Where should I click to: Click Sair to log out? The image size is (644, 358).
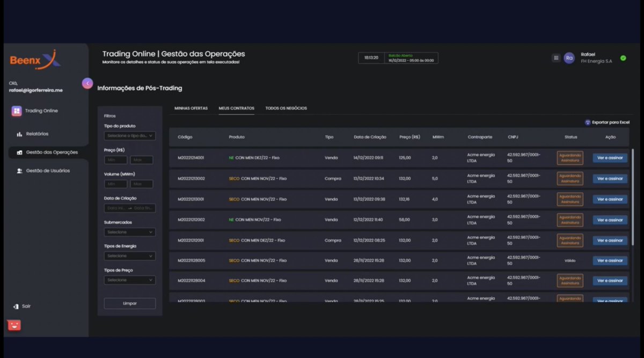pyautogui.click(x=26, y=306)
